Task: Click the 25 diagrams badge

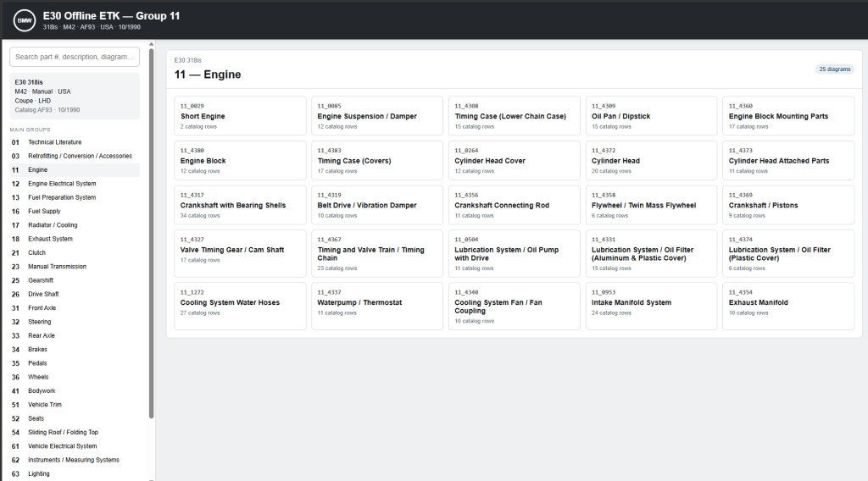Action: tap(834, 69)
